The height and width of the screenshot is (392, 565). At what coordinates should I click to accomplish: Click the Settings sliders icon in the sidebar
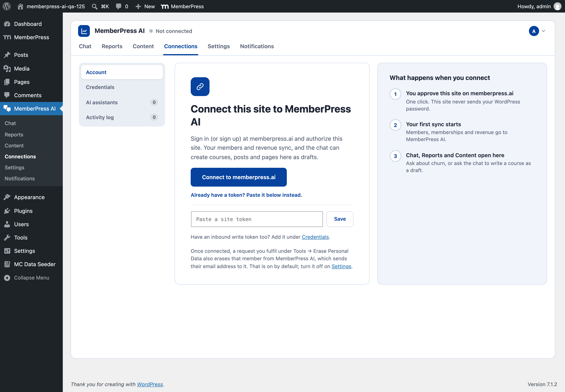7,250
